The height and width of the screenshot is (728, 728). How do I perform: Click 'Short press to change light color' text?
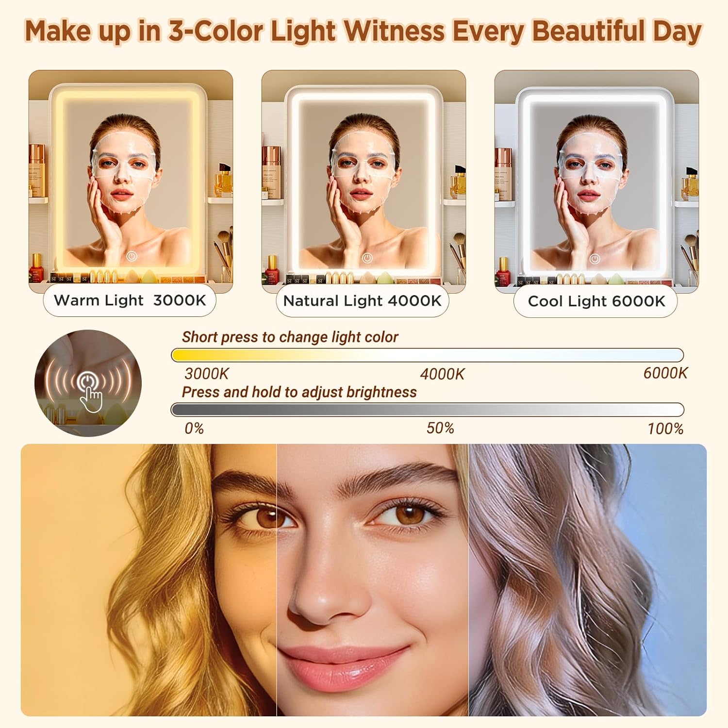pyautogui.click(x=290, y=337)
